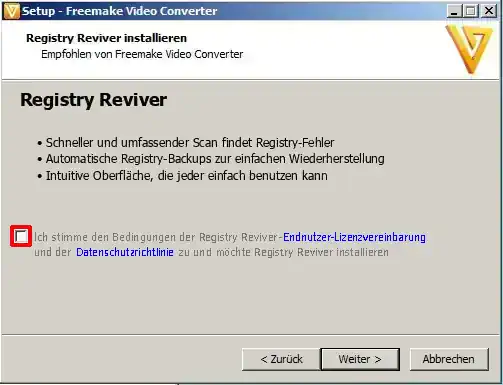Click the 'Intuitive Oberfläche' bullet
The height and width of the screenshot is (385, 503).
tap(182, 175)
